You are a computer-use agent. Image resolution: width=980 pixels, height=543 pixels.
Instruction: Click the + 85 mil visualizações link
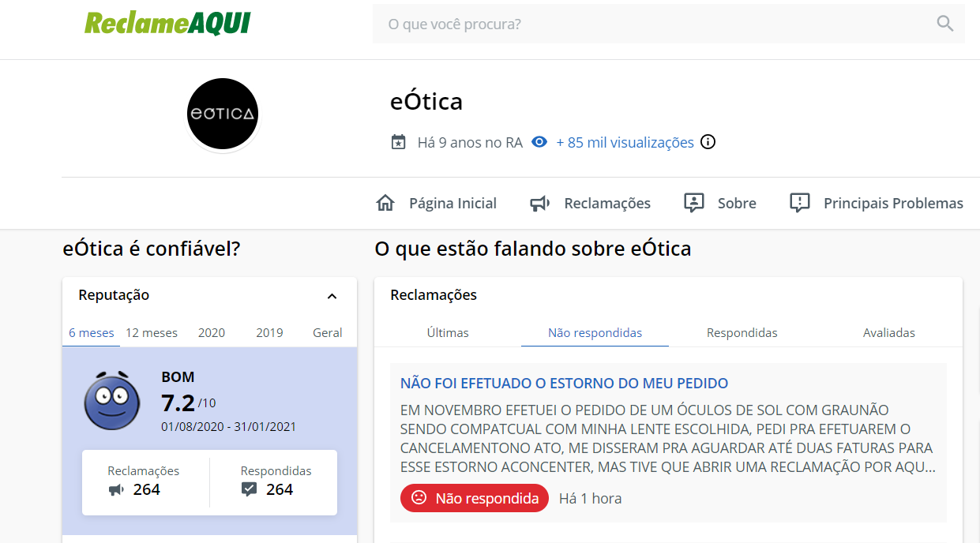(x=625, y=143)
